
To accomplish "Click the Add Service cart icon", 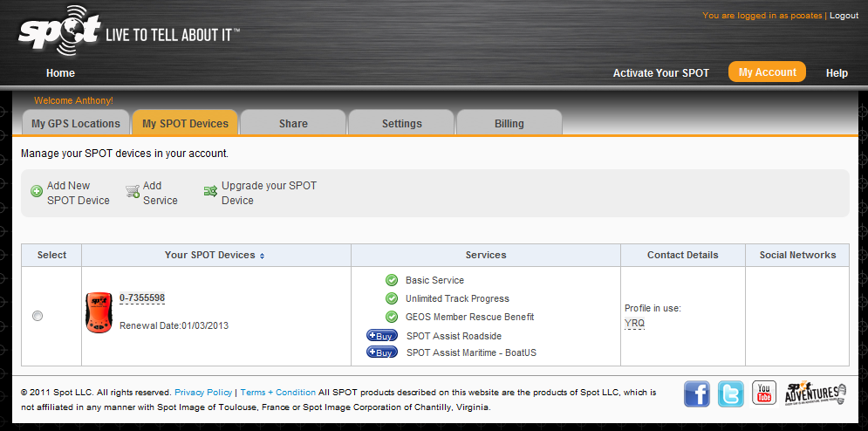I will click(133, 192).
